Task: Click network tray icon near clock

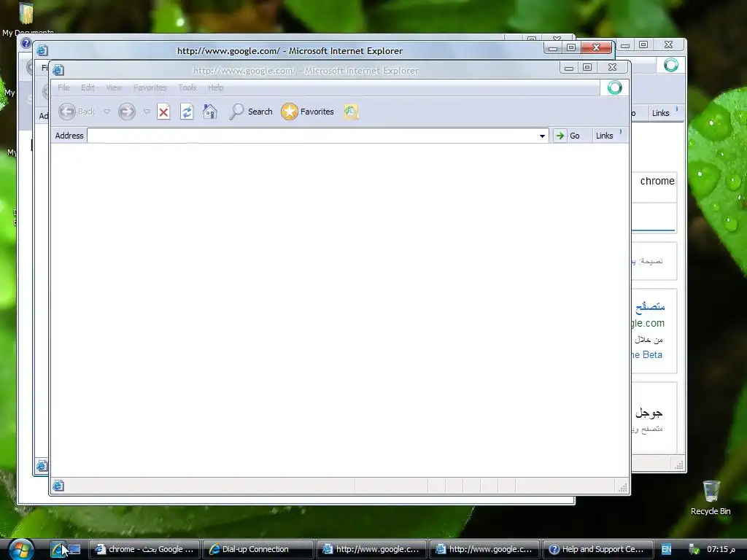Action: (x=694, y=550)
